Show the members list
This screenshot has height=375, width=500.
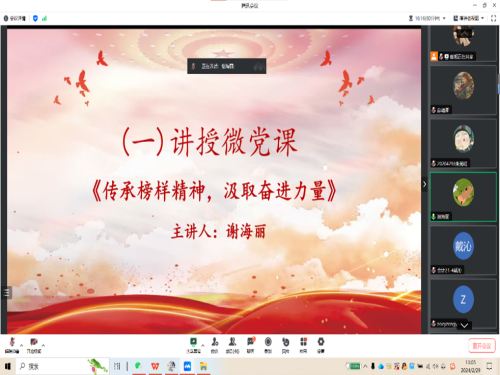[232, 345]
